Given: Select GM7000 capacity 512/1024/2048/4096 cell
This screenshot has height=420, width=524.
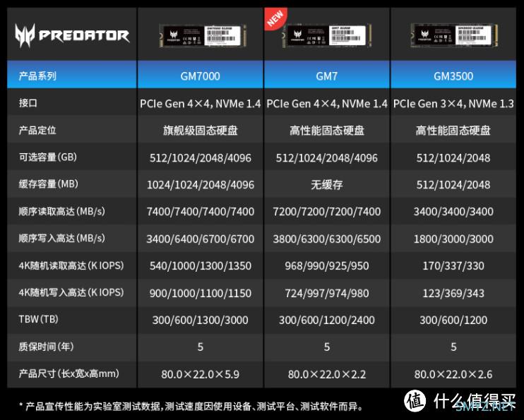Looking at the screenshot, I should 200,158.
